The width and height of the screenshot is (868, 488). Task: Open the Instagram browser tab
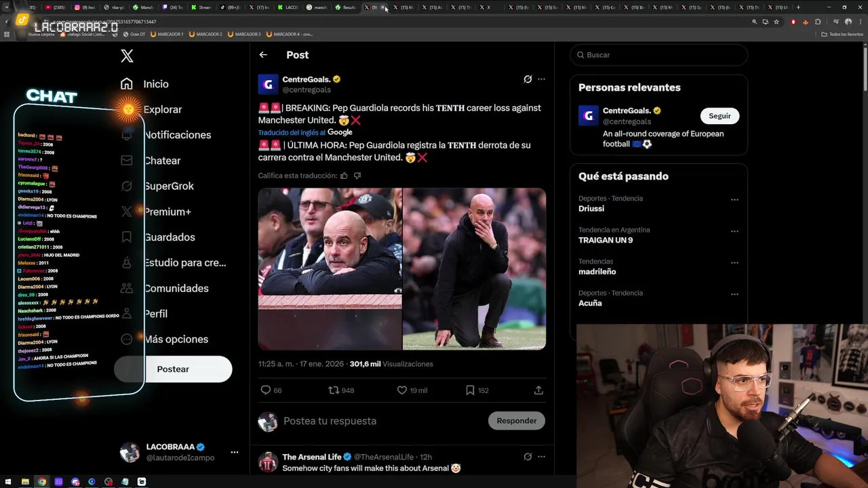coord(86,7)
